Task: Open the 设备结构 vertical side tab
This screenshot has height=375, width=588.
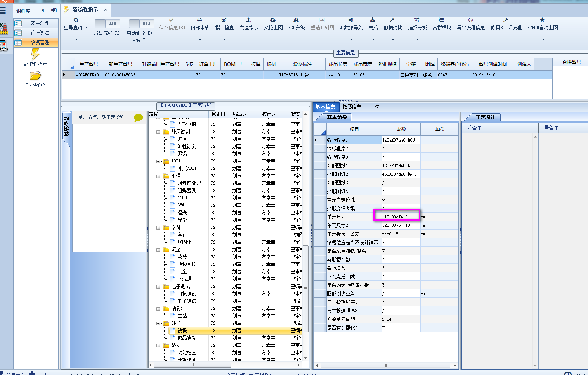Action: click(66, 127)
